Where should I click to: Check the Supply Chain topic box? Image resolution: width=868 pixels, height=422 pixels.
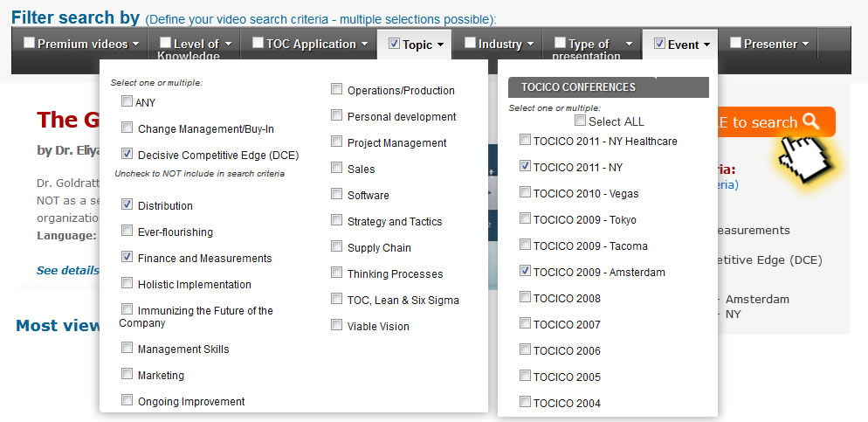pos(337,247)
